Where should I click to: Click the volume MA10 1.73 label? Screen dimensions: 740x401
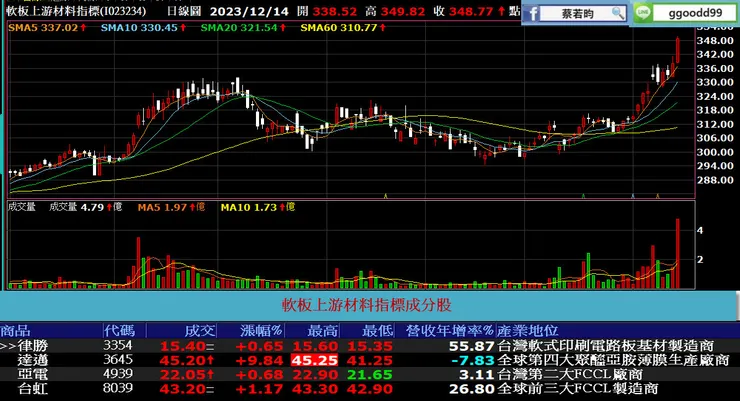coord(258,207)
